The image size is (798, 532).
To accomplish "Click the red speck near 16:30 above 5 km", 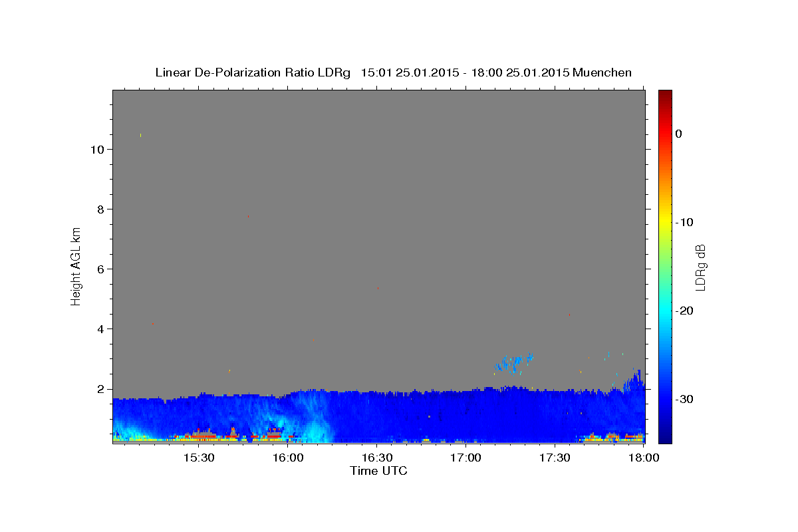I will 378,288.
